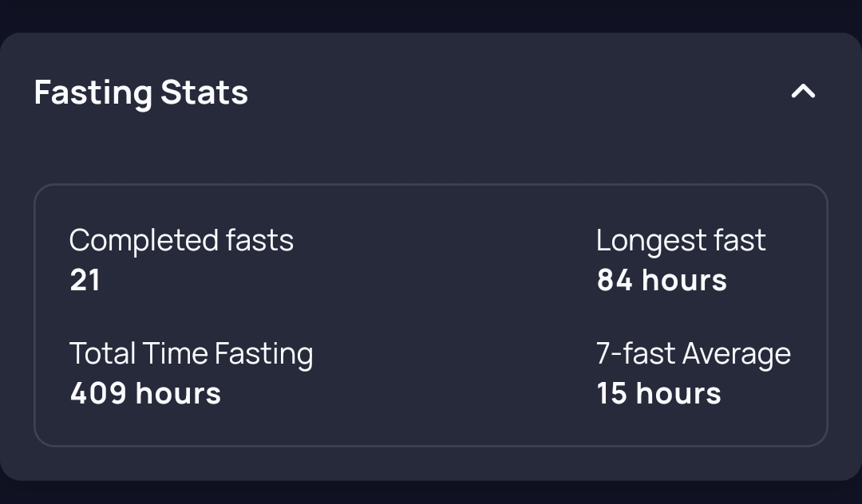Select the number 84 under Longest fast
The image size is (862, 504).
pos(615,281)
